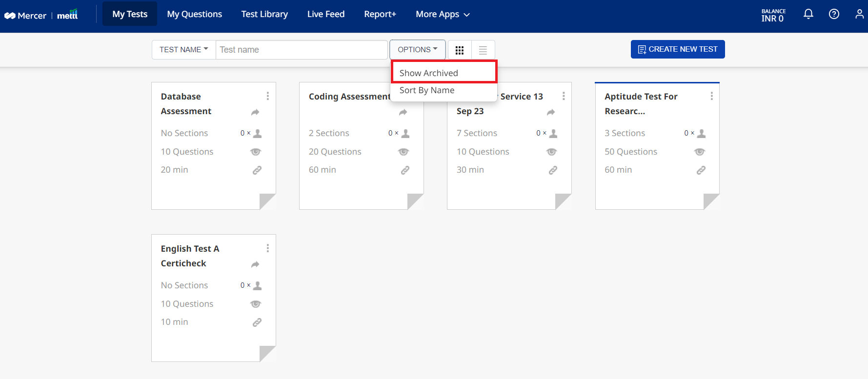Open kebab menu on Database Assessment card
The height and width of the screenshot is (379, 868).
(268, 96)
